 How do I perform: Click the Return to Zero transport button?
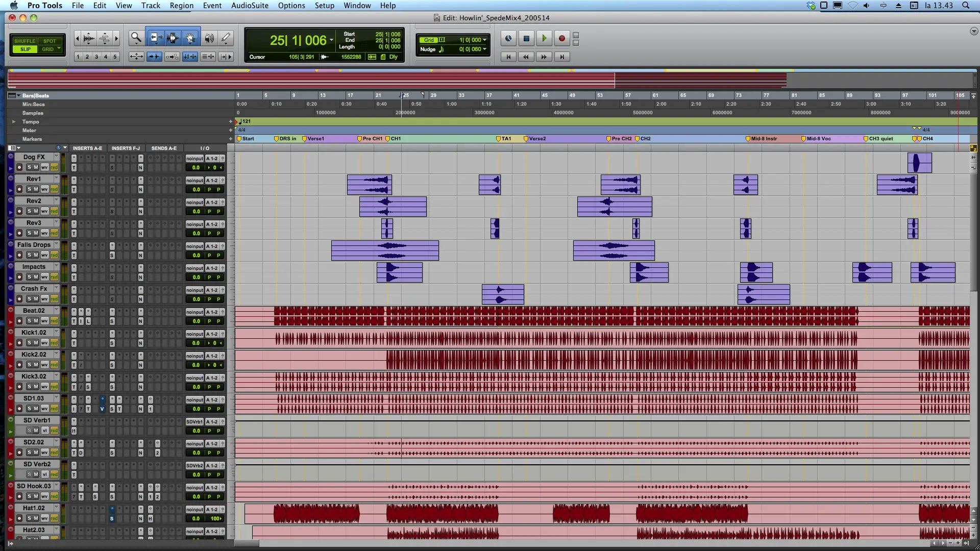[508, 57]
